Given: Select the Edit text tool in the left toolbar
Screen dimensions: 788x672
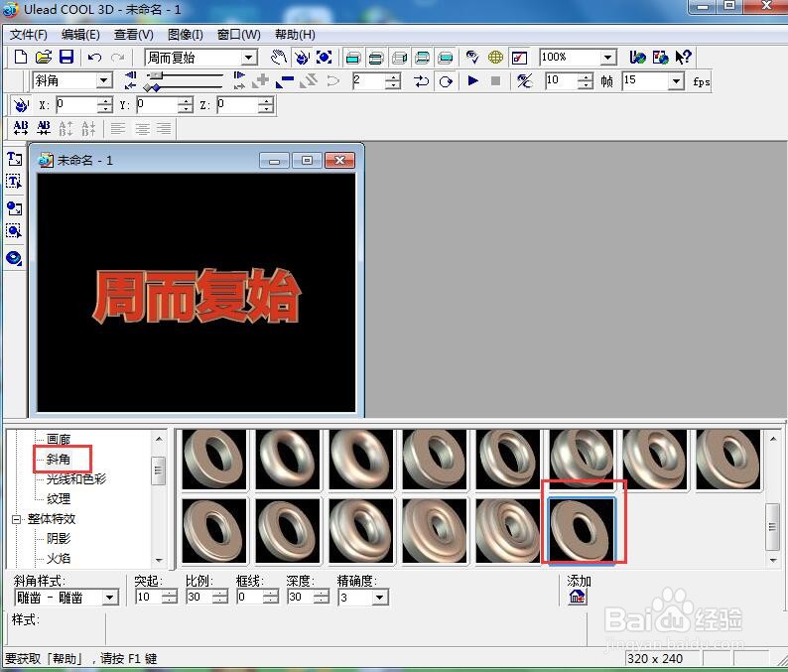Looking at the screenshot, I should [x=15, y=182].
